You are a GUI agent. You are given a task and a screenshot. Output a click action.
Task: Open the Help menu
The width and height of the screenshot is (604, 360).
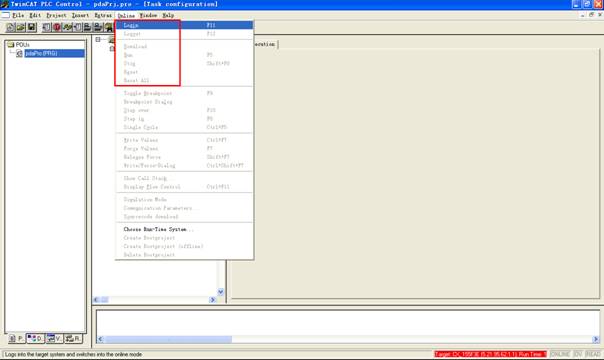(x=168, y=15)
